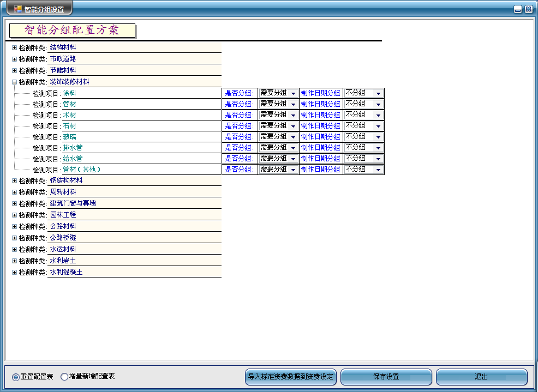This screenshot has width=538, height=392.
Task: Select the 重置配置表 radio button
Action: pyautogui.click(x=15, y=377)
